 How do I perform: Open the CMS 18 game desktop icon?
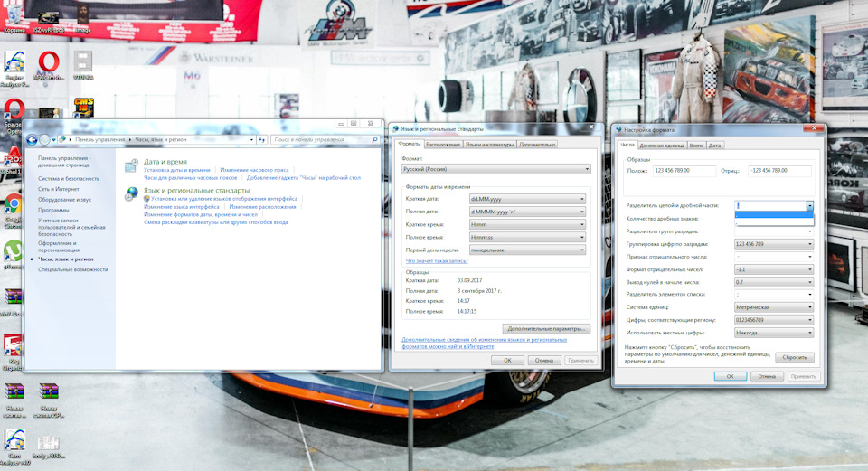pyautogui.click(x=83, y=108)
